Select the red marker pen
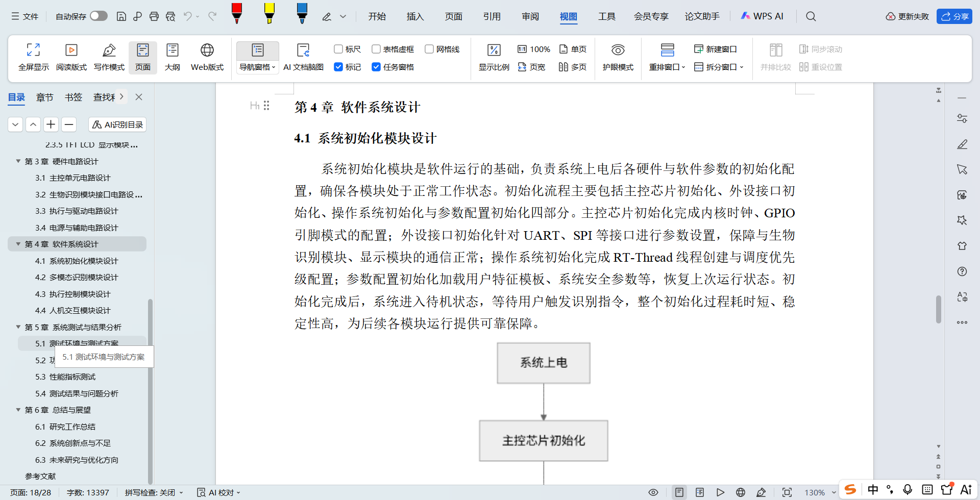The width and height of the screenshot is (980, 500). click(237, 13)
